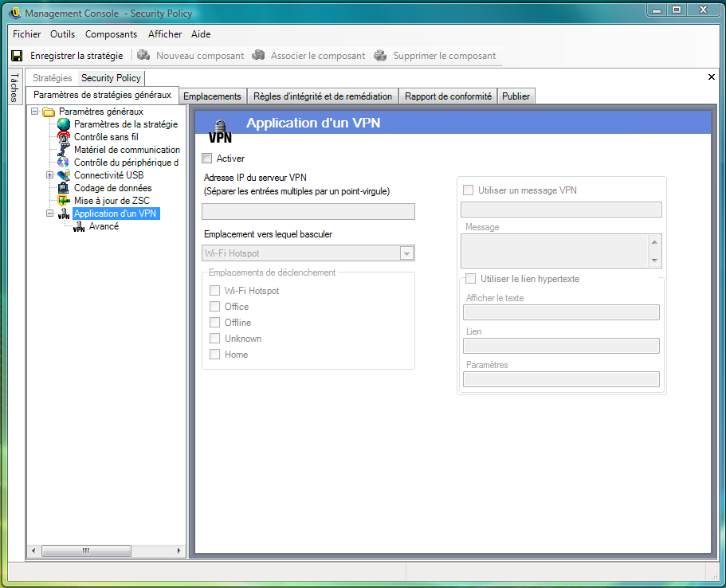Image resolution: width=726 pixels, height=588 pixels.
Task: Collapse the Paramètres généraux tree node
Action: tap(35, 111)
